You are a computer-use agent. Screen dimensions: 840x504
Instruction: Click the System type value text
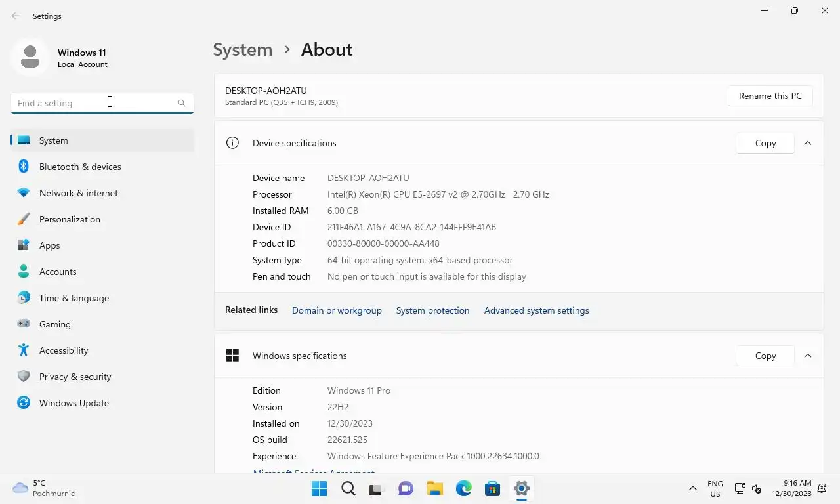[x=420, y=260]
